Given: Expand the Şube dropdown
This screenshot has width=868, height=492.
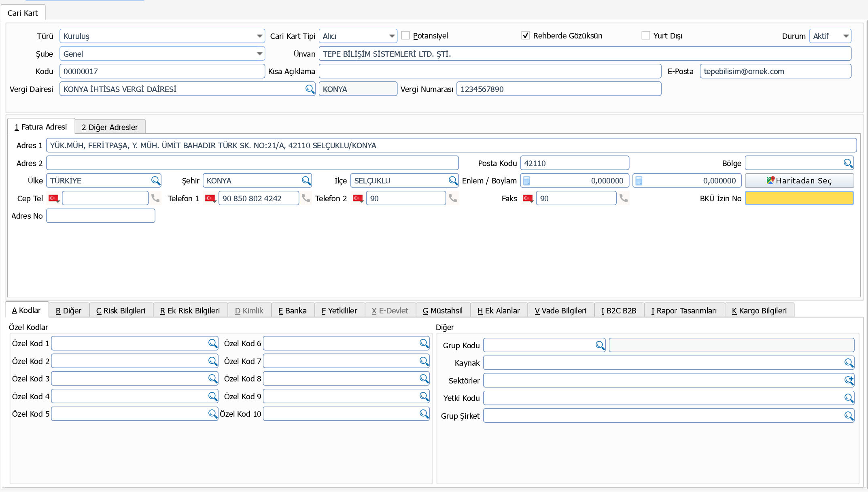Looking at the screenshot, I should [x=259, y=54].
